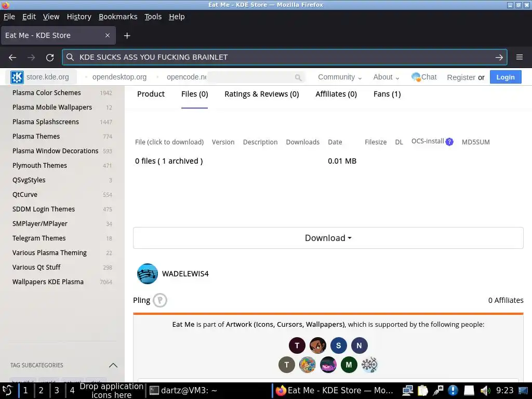Click the Register link
Image resolution: width=532 pixels, height=399 pixels.
pos(461,77)
